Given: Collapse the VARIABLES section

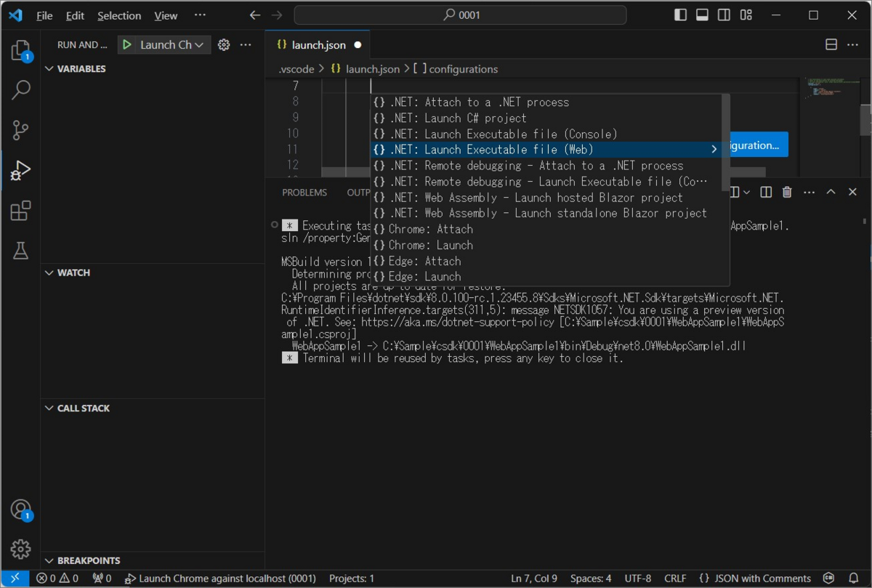Looking at the screenshot, I should (x=81, y=68).
